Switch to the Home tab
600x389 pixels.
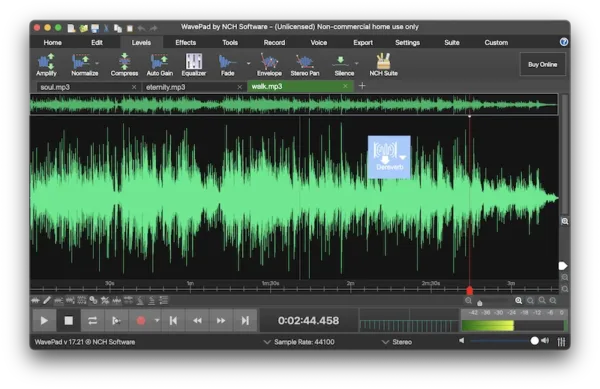coord(52,42)
